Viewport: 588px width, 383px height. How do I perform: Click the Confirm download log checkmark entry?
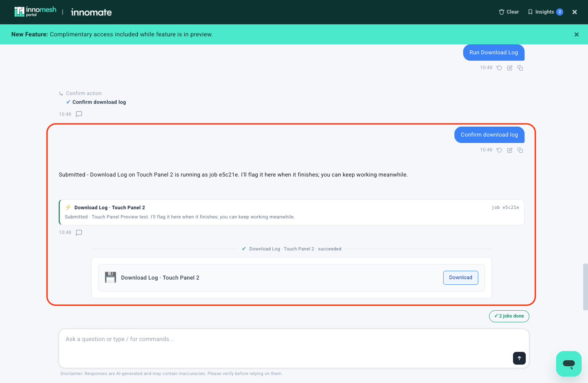[96, 102]
